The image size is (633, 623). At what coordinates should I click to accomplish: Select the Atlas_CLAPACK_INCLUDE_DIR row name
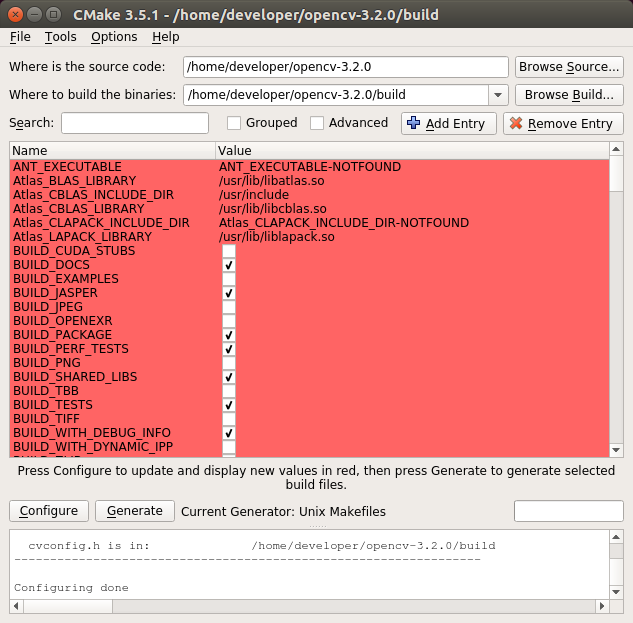click(x=101, y=223)
